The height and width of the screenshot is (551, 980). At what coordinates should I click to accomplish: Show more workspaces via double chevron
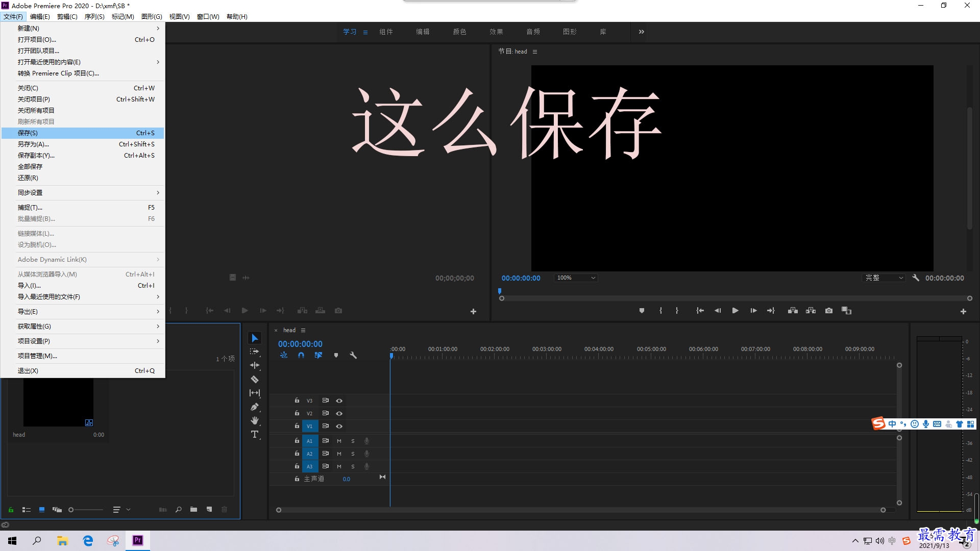pyautogui.click(x=642, y=32)
